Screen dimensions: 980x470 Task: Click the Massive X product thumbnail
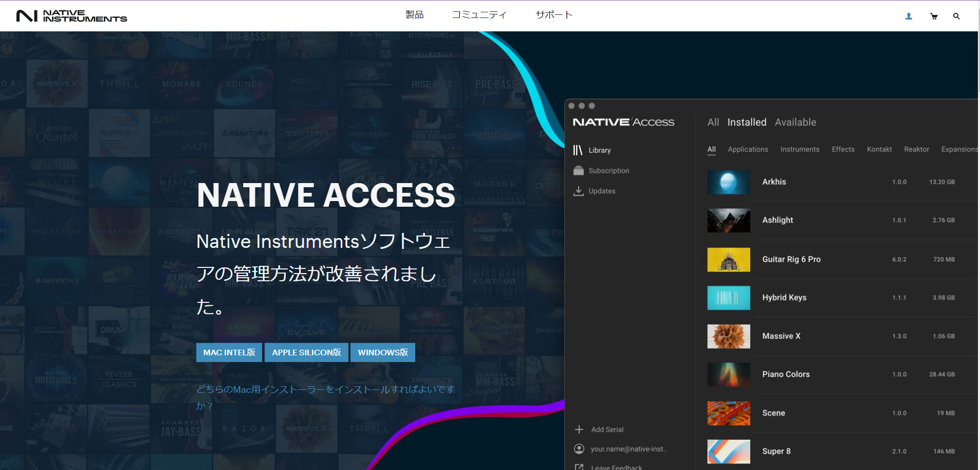click(x=729, y=336)
